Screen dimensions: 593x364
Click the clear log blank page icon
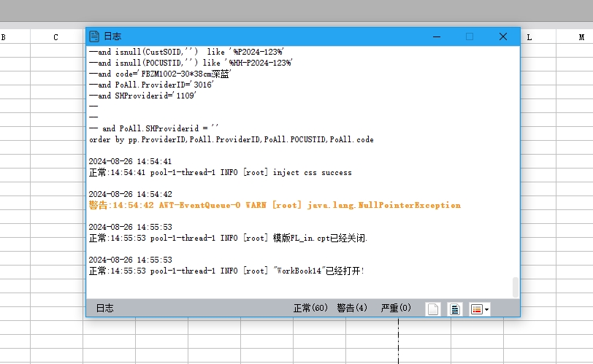433,309
